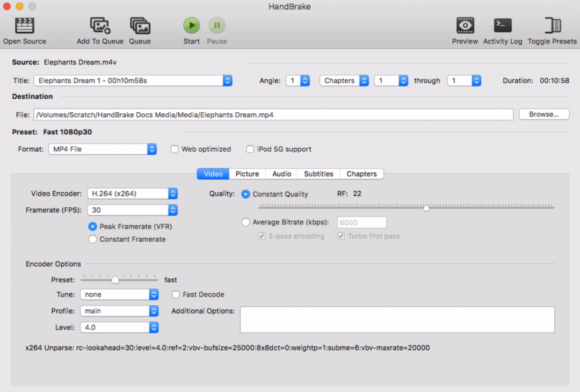Click the red close window button

coord(7,6)
